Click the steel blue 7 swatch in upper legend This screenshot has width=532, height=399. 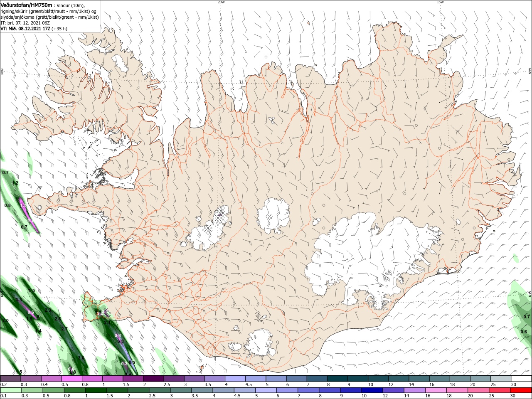(317, 379)
